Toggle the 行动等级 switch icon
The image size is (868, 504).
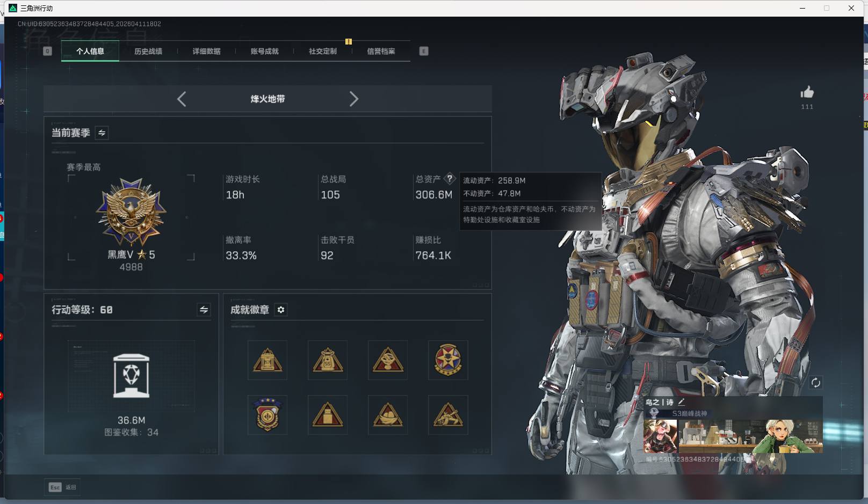click(204, 310)
